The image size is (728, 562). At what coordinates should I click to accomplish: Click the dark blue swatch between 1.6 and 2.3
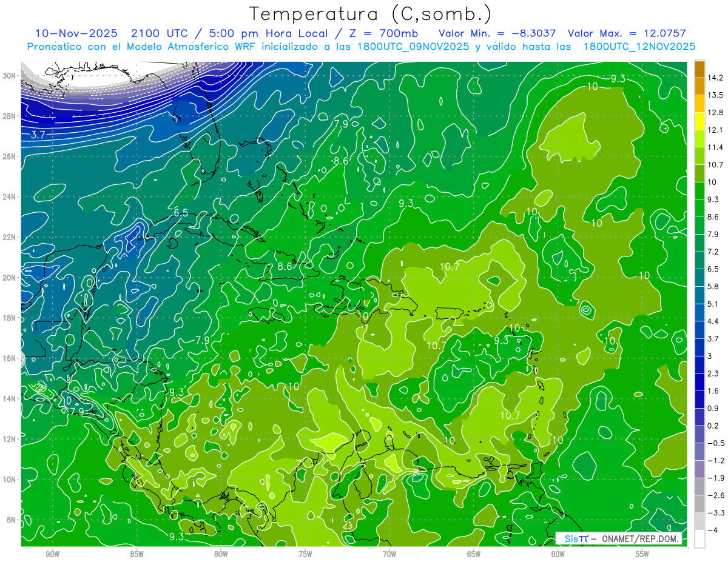click(699, 382)
